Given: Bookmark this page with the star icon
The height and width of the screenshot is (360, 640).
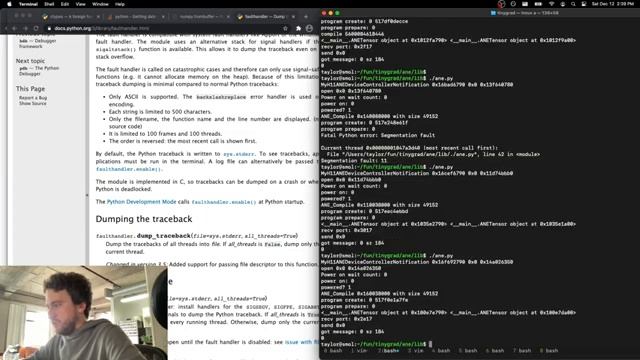Looking at the screenshot, I should [x=285, y=28].
